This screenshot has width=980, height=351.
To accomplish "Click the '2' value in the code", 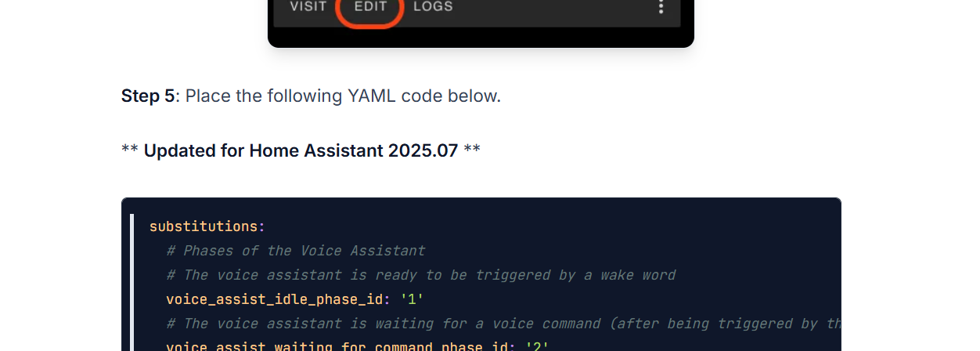I will pos(537,346).
